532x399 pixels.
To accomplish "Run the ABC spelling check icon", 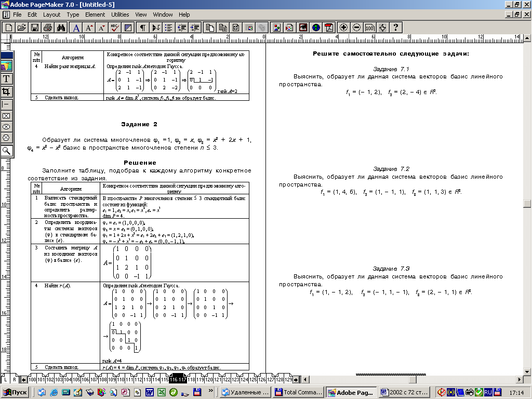I will click(x=115, y=28).
